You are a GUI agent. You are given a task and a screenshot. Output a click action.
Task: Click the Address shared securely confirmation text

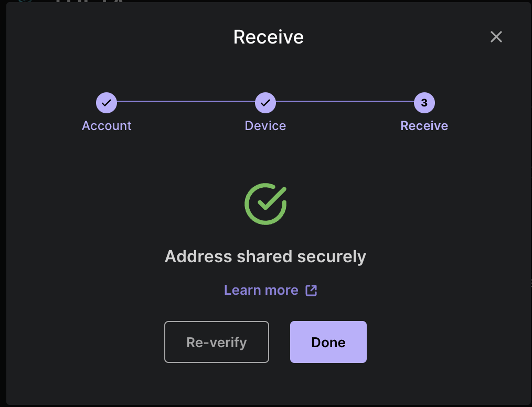[265, 256]
